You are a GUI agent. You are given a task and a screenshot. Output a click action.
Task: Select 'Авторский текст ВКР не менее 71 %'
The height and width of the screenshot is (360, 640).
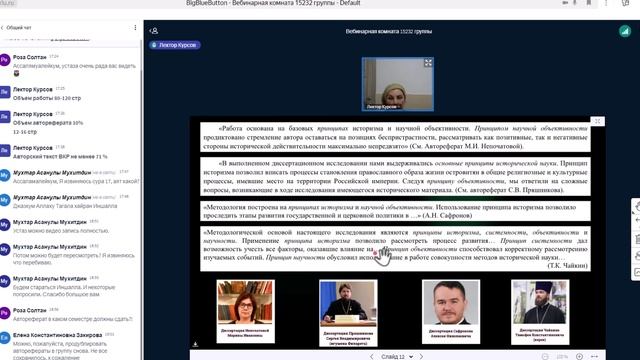[60, 156]
